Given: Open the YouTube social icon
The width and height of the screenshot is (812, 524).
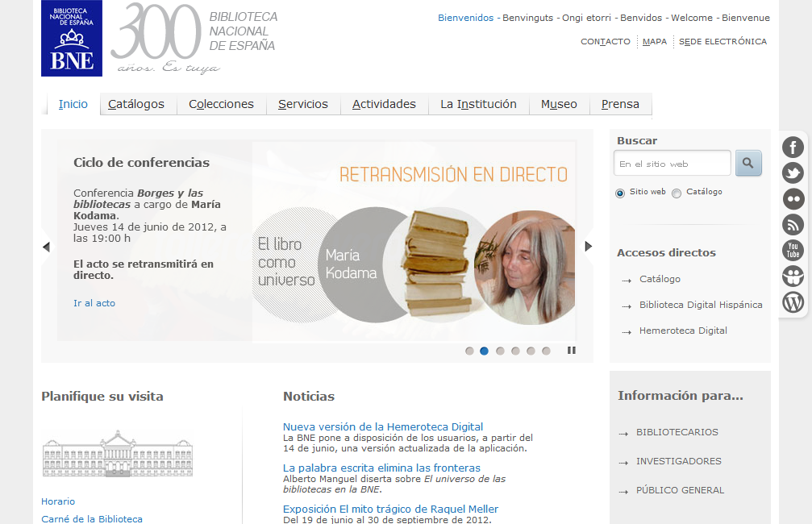Looking at the screenshot, I should [x=793, y=250].
